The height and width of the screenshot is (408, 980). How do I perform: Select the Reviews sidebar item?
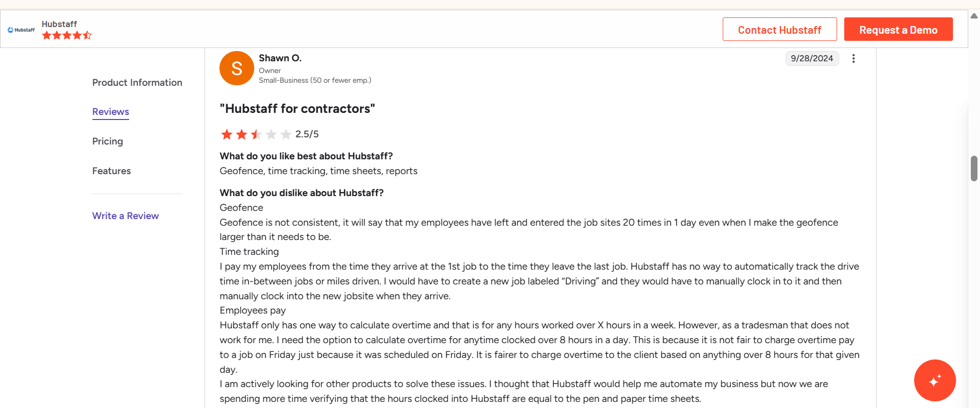(111, 112)
